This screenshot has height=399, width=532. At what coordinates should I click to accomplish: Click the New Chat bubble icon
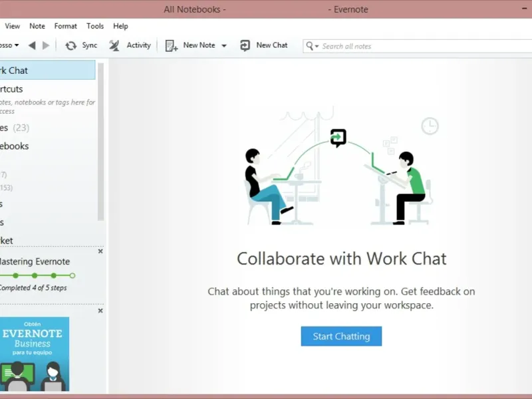(245, 45)
